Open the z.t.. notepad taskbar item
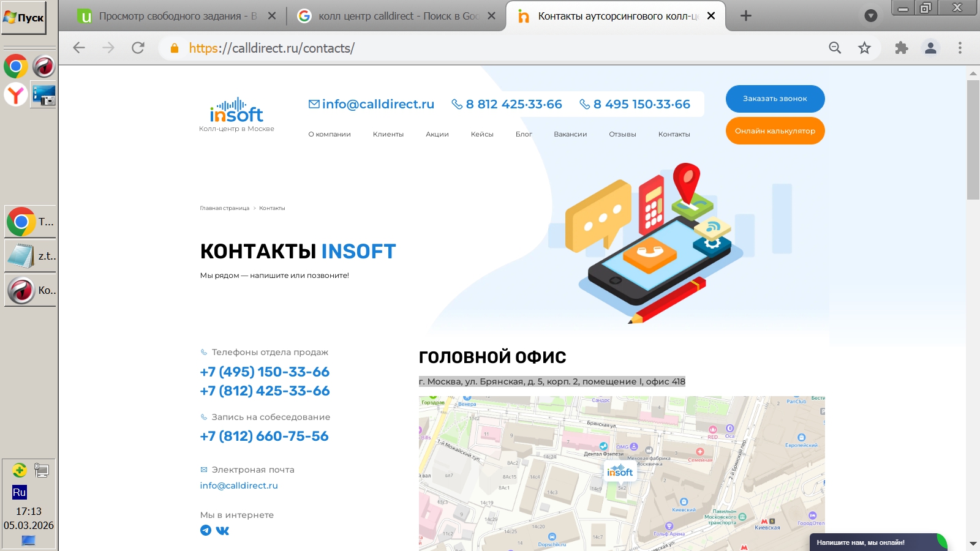The image size is (980, 551). click(x=30, y=256)
